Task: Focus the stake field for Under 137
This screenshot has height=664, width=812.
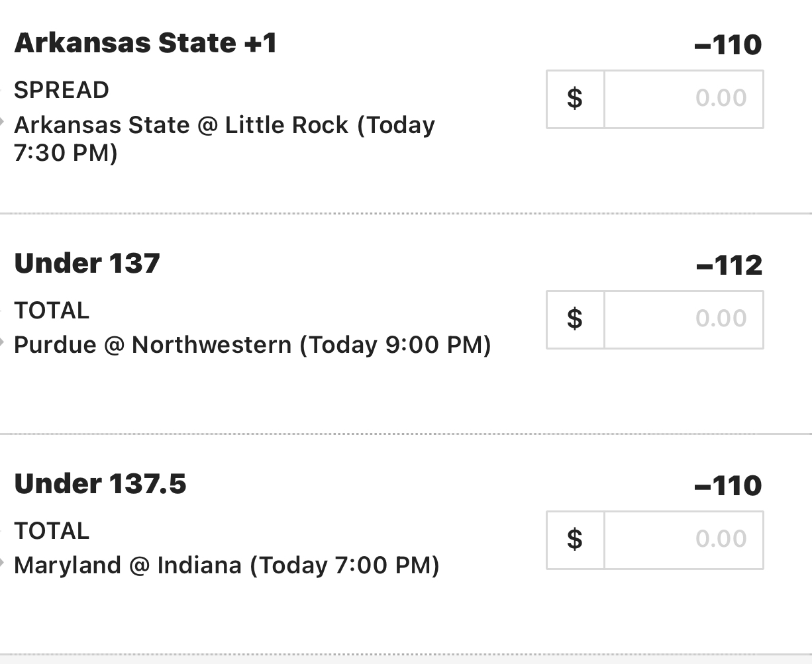Action: [x=684, y=319]
